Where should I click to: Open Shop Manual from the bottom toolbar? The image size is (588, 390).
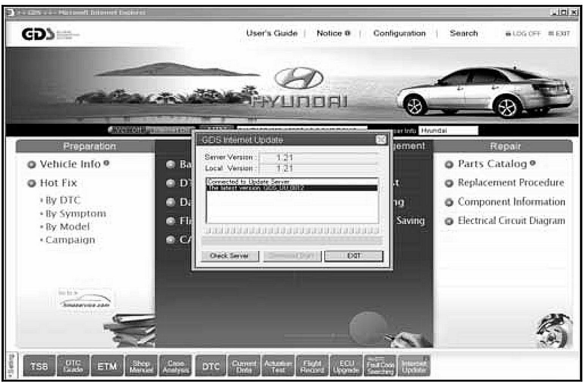141,366
